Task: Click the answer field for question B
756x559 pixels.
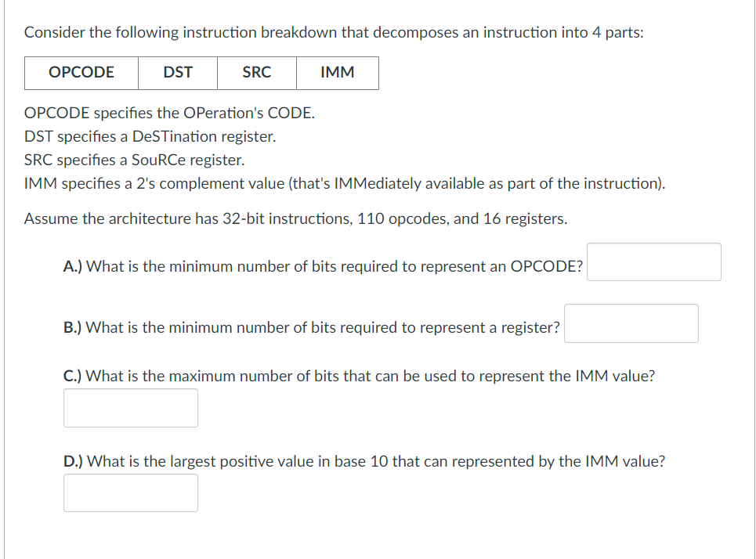Action: [631, 323]
